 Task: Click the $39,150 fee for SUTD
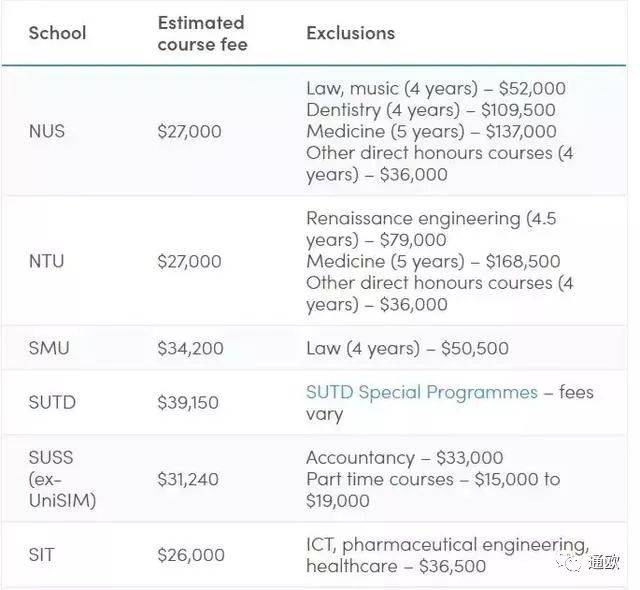[190, 403]
